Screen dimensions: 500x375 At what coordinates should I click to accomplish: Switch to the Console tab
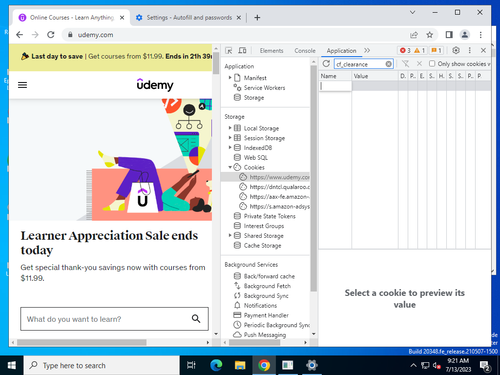click(x=305, y=51)
